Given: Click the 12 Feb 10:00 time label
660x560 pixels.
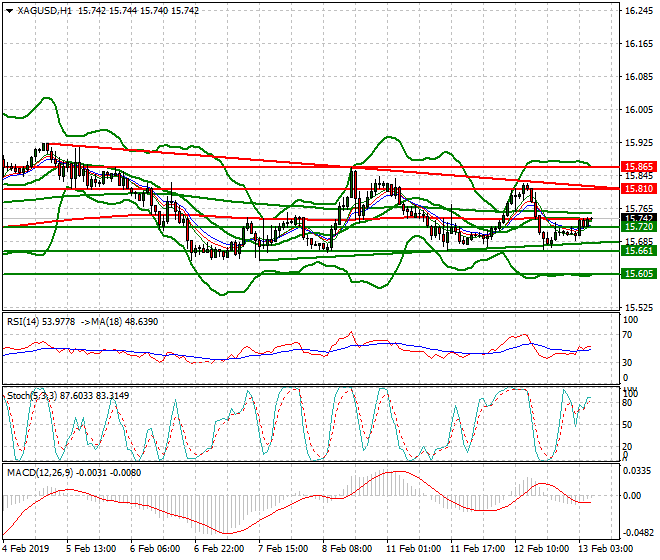Looking at the screenshot, I should pyautogui.click(x=541, y=549).
